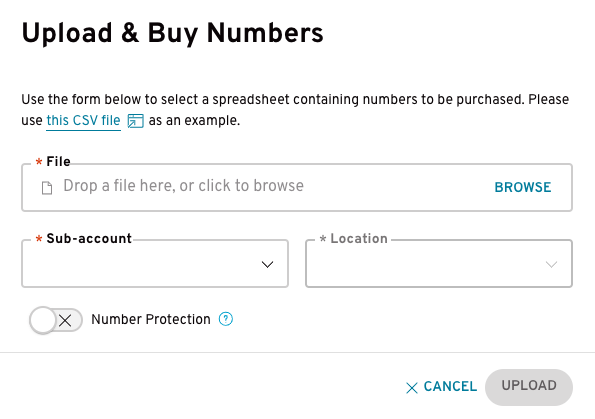
Task: Click the UPLOAD button
Action: pos(529,387)
